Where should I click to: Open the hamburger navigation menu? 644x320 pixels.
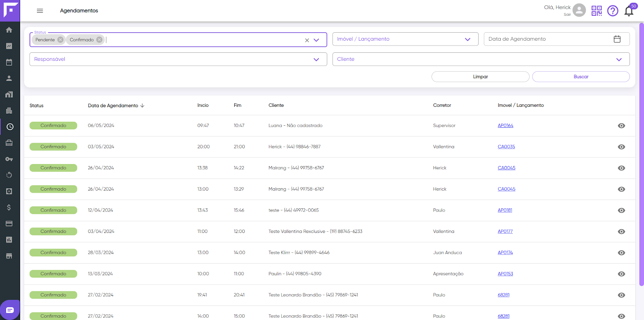(40, 11)
